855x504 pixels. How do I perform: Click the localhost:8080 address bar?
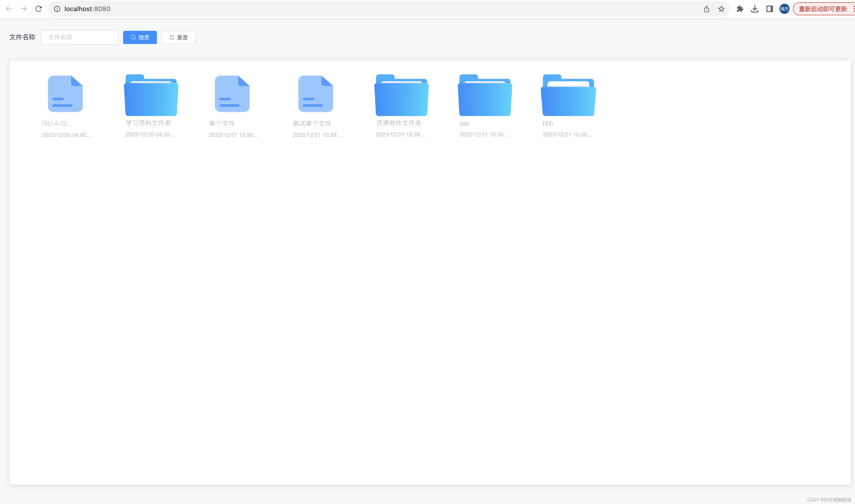tap(88, 9)
